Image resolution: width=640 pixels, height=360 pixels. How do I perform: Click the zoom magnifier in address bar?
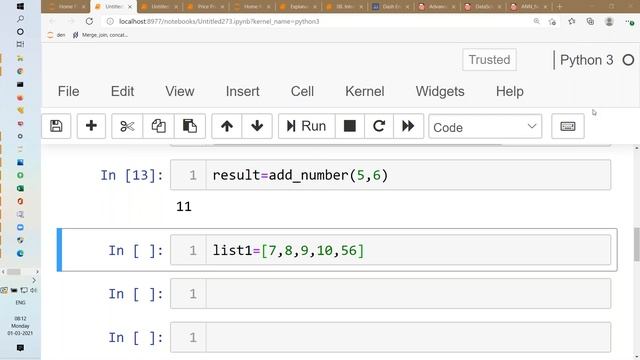tap(536, 21)
